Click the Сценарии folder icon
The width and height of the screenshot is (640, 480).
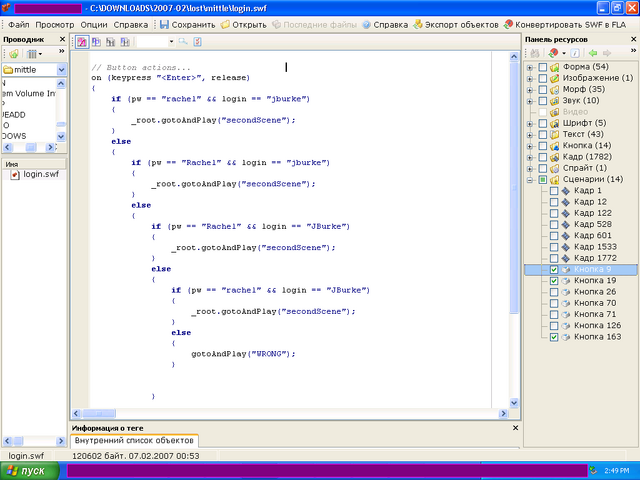(x=554, y=179)
